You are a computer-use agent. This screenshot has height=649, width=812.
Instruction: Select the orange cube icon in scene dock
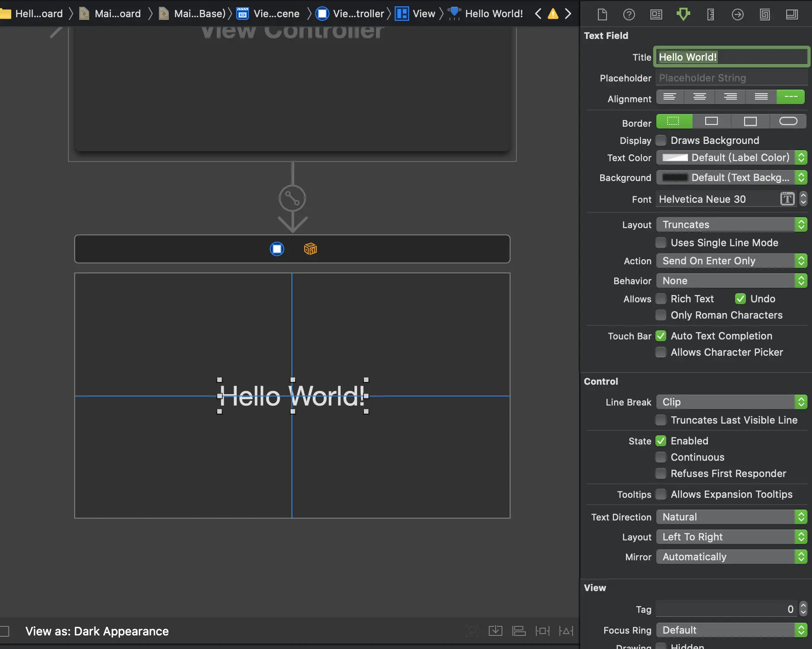pos(310,249)
